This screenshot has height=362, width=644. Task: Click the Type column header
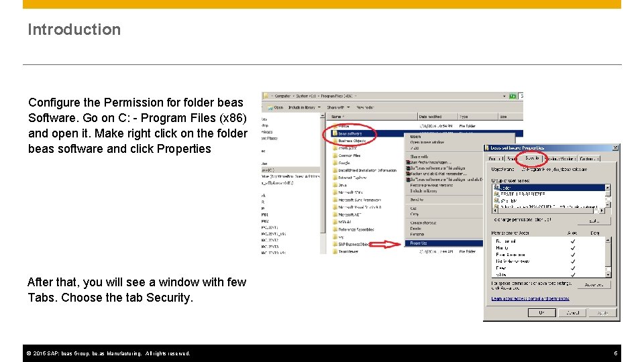(478, 117)
